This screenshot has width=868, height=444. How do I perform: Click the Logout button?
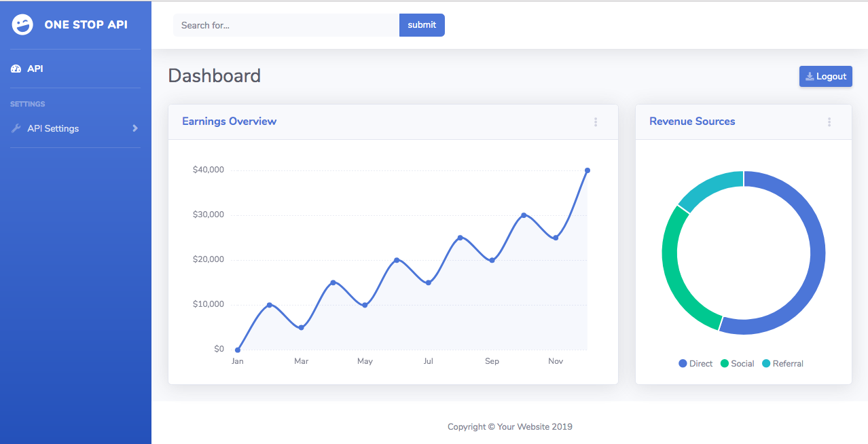825,77
